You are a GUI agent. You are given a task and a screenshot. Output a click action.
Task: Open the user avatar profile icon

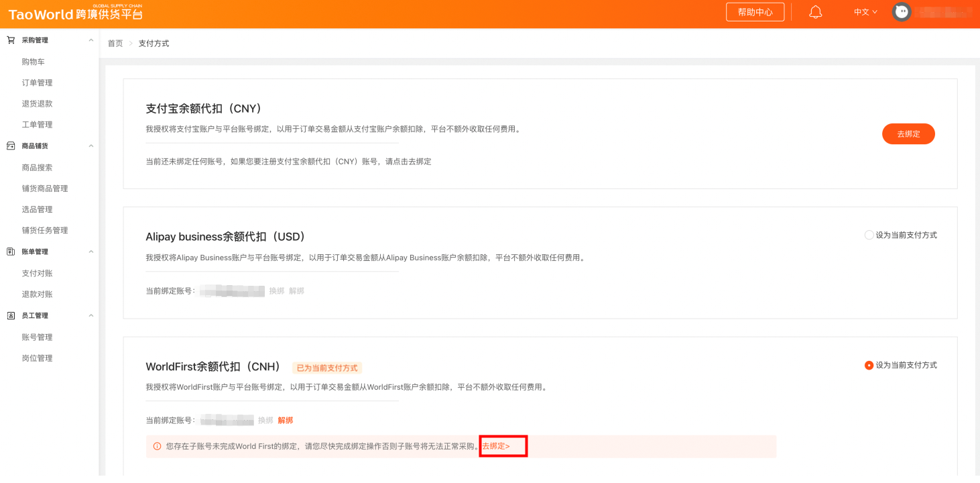902,12
